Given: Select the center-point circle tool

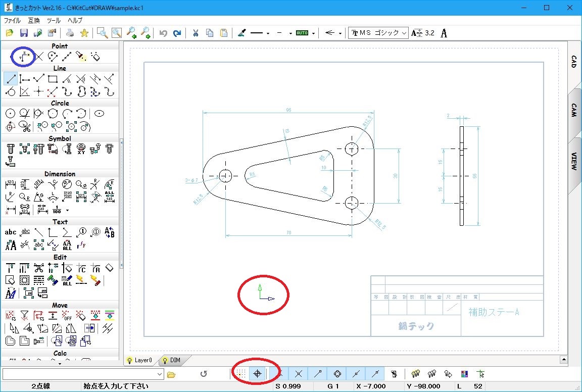Looking at the screenshot, I should pyautogui.click(x=11, y=114).
